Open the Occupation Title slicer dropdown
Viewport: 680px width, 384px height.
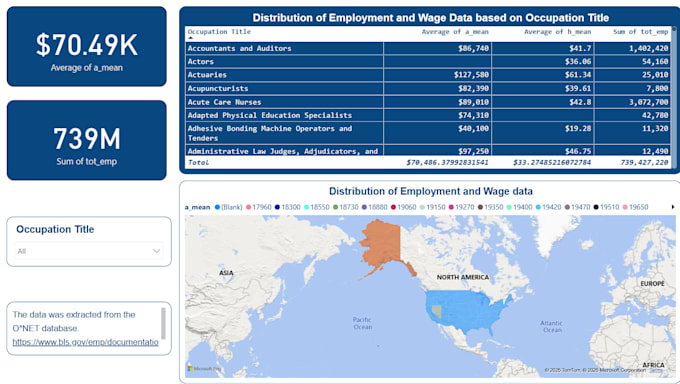point(89,251)
